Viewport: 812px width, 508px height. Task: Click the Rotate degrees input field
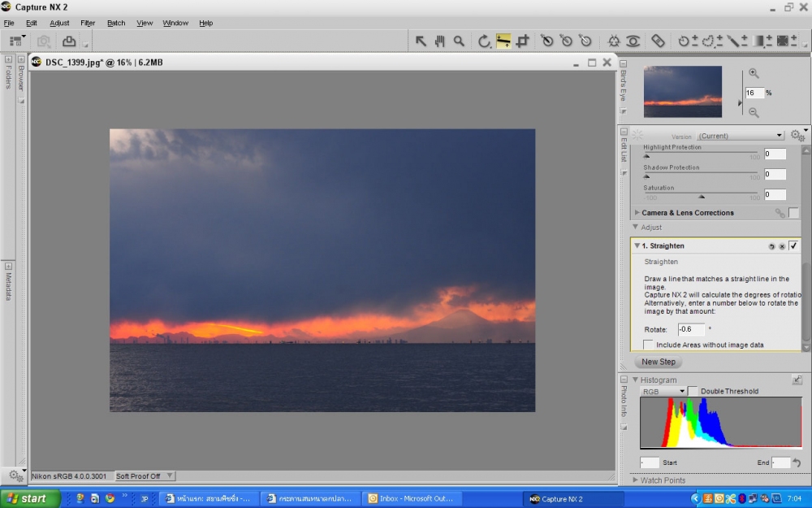(x=691, y=329)
